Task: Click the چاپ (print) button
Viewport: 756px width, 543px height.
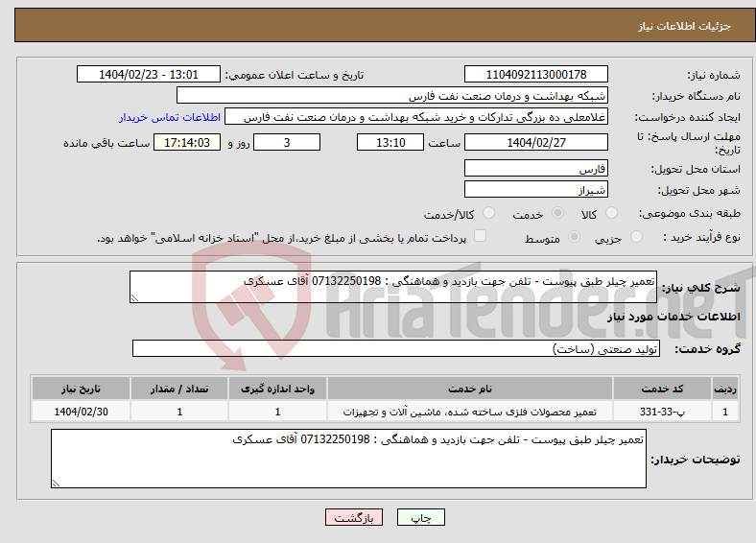Action: pyautogui.click(x=420, y=517)
